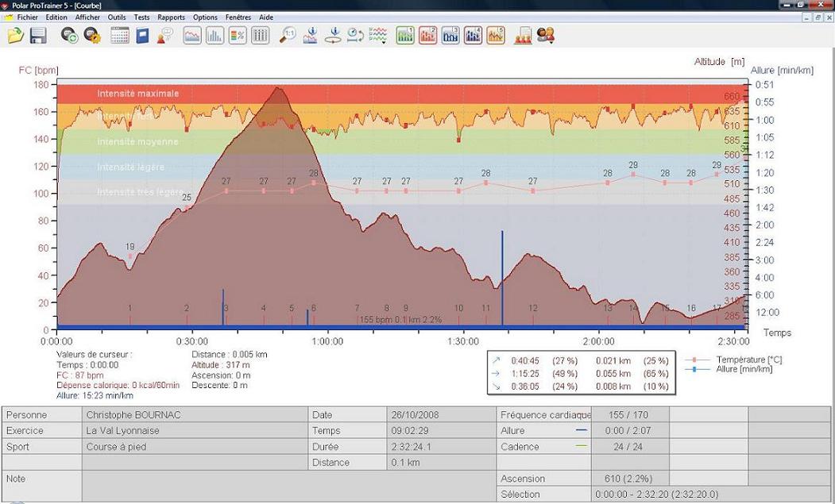This screenshot has height=504, width=835.
Task: Click the stopwatch swap axis icon
Action: [x=355, y=36]
